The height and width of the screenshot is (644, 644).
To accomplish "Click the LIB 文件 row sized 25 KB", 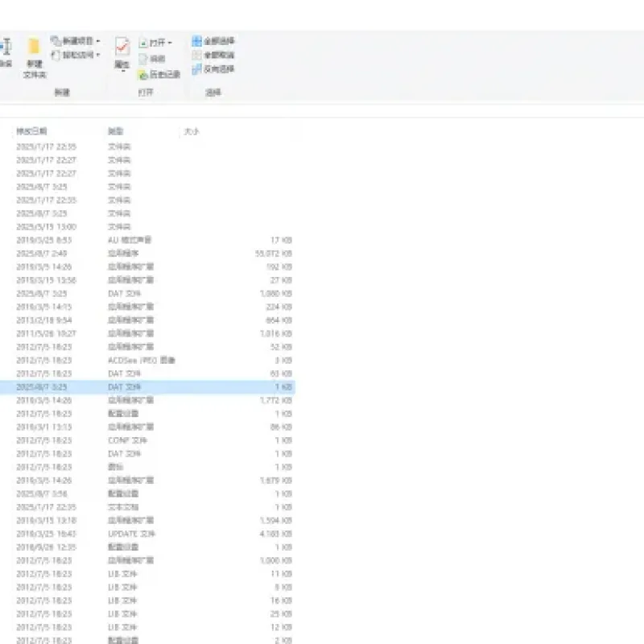I will (147, 614).
